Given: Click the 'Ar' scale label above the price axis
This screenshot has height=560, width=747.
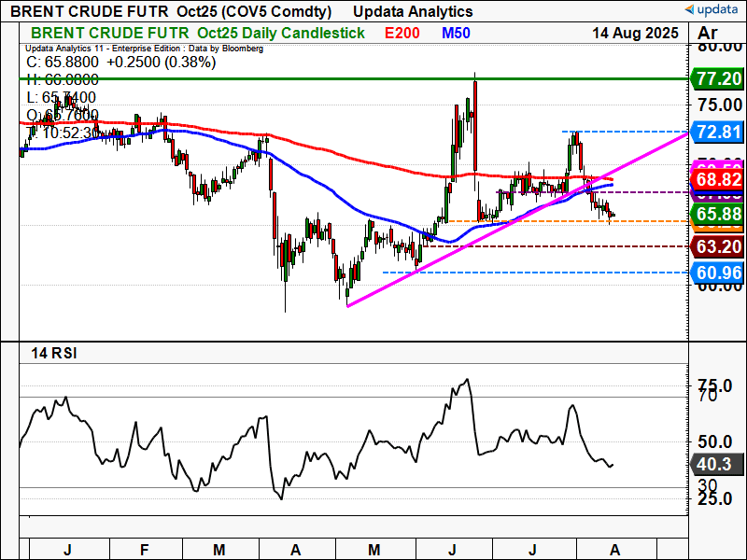Looking at the screenshot, I should pos(708,33).
